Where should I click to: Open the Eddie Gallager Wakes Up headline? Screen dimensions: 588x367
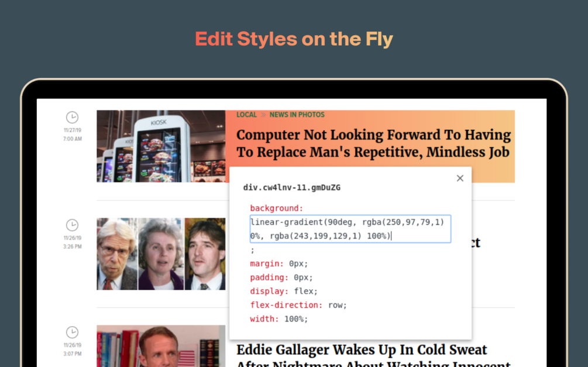[373, 355]
